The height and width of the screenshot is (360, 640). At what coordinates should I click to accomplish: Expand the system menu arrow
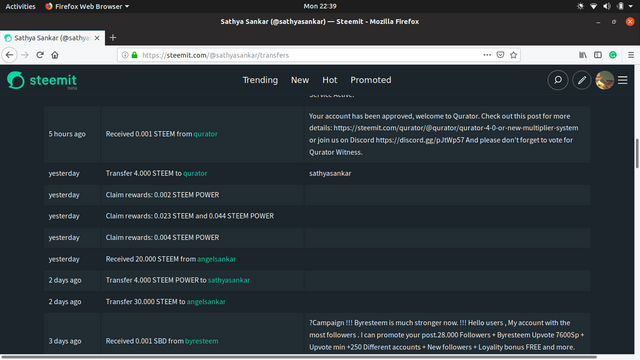click(x=631, y=7)
